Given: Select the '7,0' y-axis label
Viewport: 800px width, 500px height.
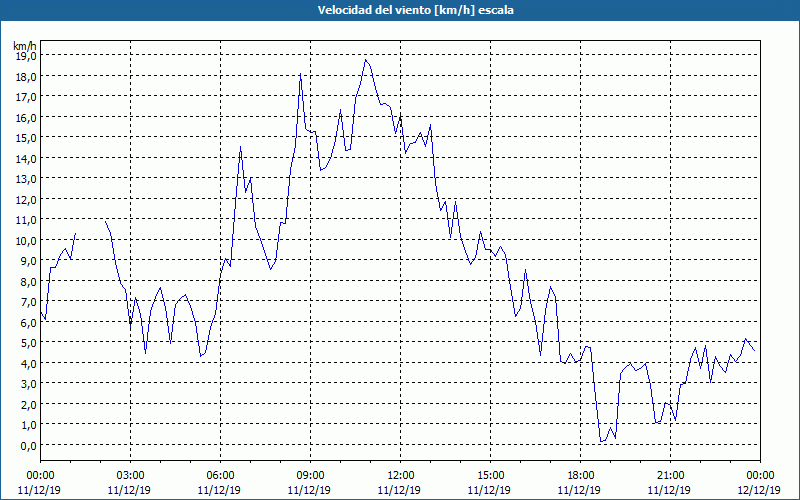Looking at the screenshot, I should [28, 302].
